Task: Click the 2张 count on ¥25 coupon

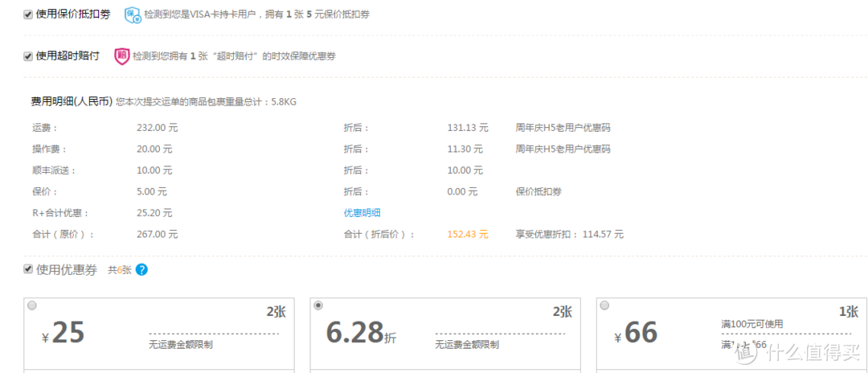Action: (x=276, y=312)
